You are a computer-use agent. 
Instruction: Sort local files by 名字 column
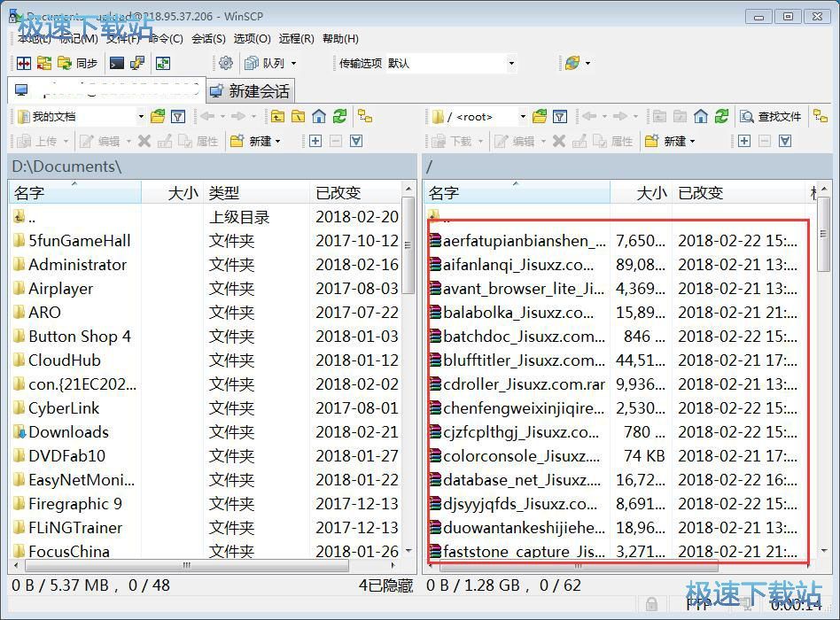(x=75, y=193)
